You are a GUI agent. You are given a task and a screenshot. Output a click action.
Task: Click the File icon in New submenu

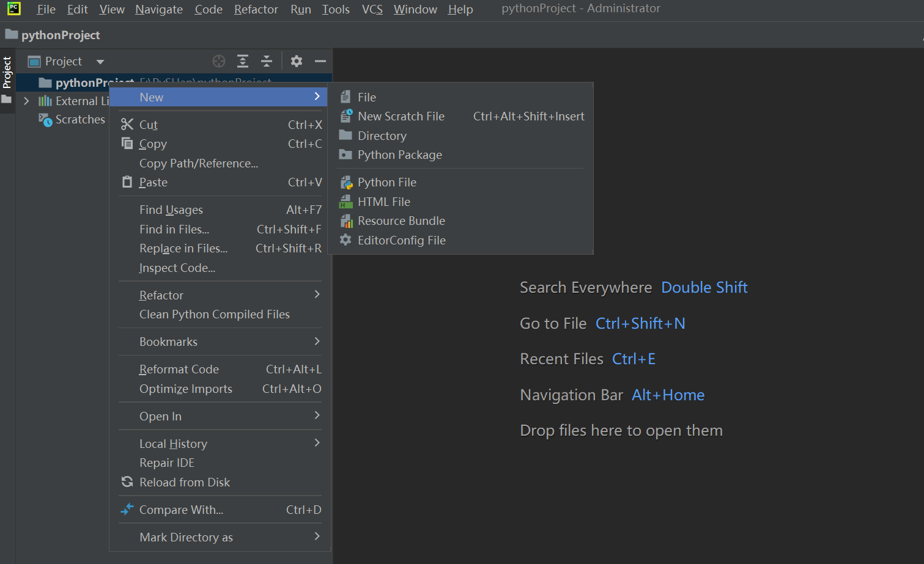click(346, 97)
